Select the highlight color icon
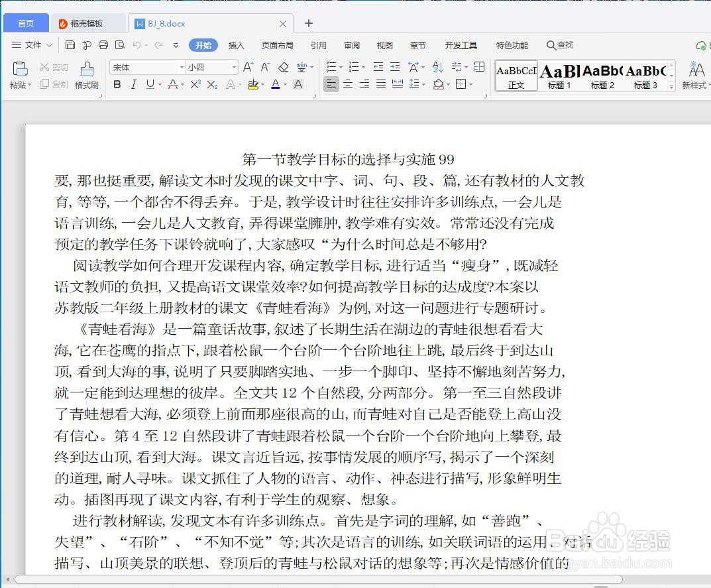Screen dimensions: 711x588 (253, 84)
